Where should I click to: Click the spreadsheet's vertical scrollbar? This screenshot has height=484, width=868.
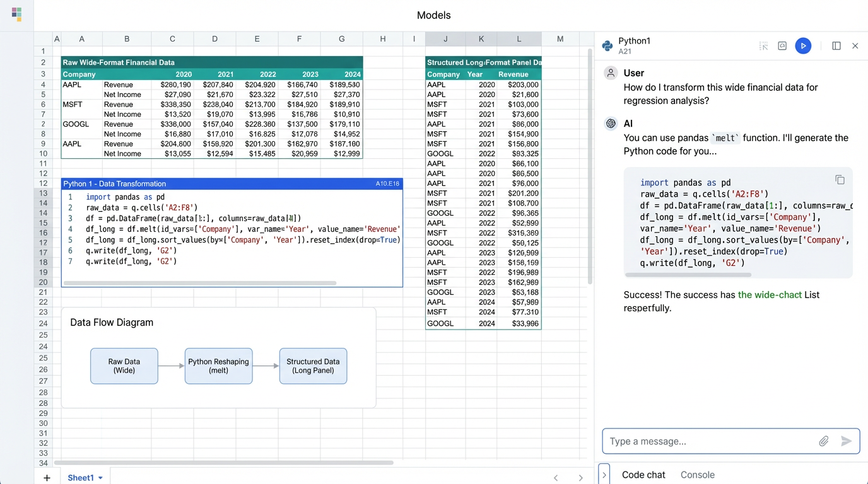(x=590, y=166)
